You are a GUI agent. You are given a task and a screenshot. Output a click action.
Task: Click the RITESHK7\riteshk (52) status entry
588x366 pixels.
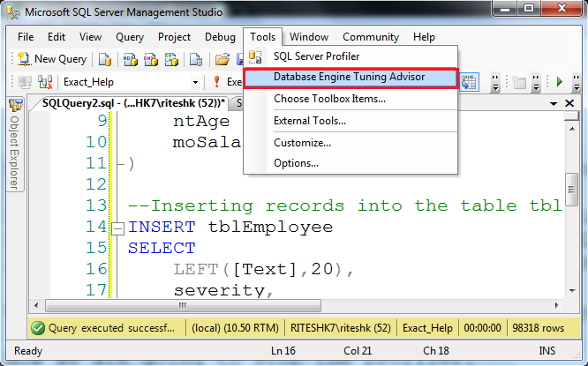pyautogui.click(x=341, y=328)
